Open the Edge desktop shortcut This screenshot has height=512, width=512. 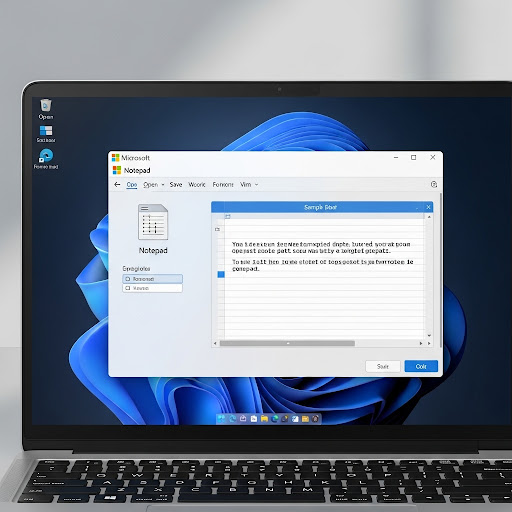[x=46, y=155]
